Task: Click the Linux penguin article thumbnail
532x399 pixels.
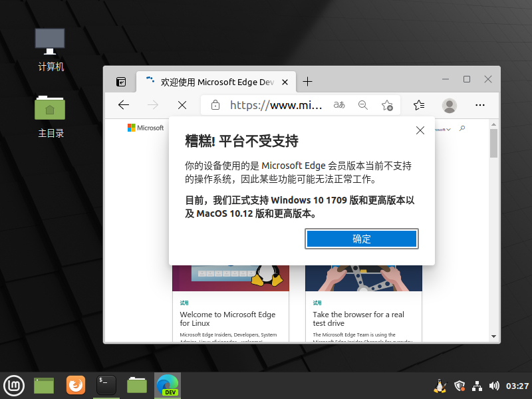Action: click(231, 278)
